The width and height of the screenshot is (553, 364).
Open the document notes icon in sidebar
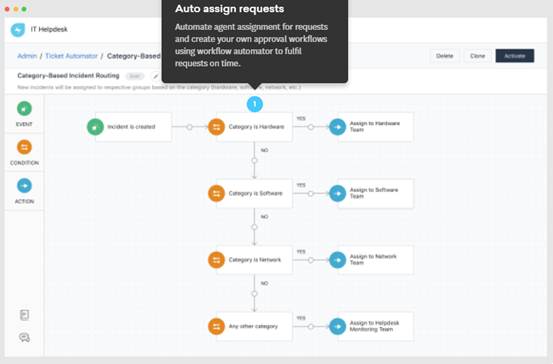pyautogui.click(x=24, y=315)
